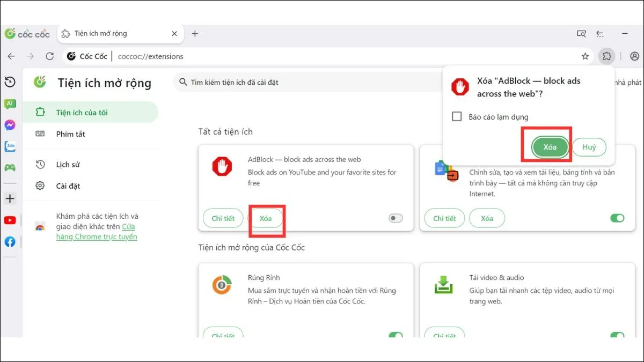The width and height of the screenshot is (644, 362).
Task: Enable the AdBlock extension toggle
Action: point(396,218)
